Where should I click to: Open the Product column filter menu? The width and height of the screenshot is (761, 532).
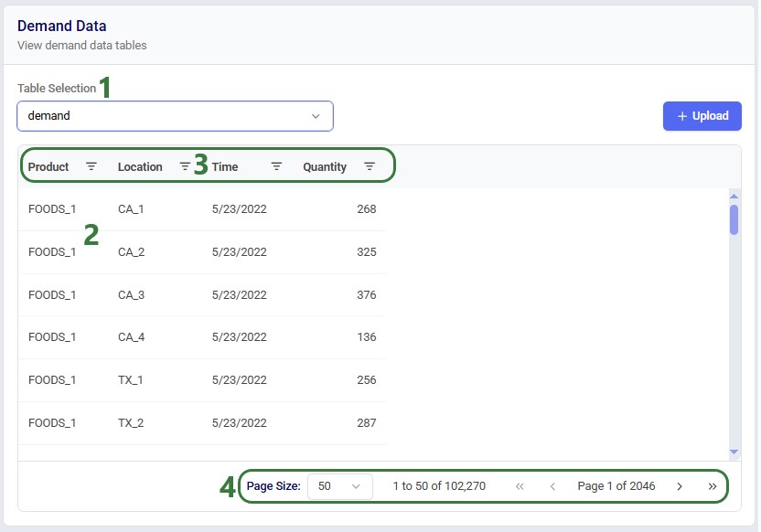91,166
